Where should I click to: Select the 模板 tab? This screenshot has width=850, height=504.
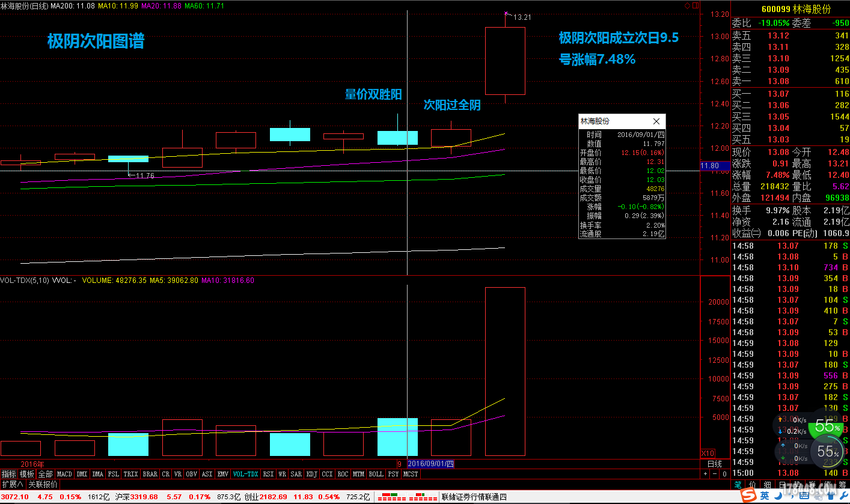point(26,474)
